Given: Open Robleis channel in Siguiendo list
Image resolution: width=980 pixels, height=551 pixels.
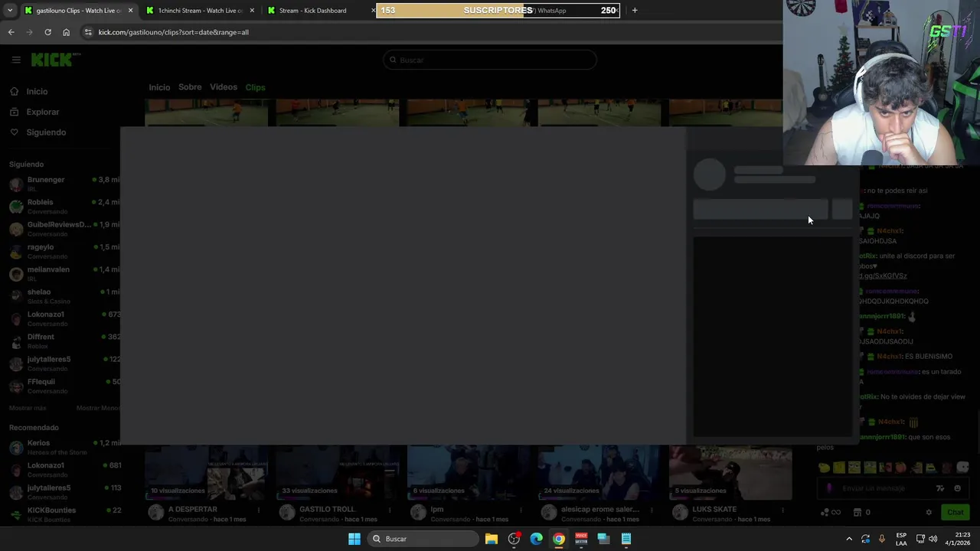Looking at the screenshot, I should 64,206.
